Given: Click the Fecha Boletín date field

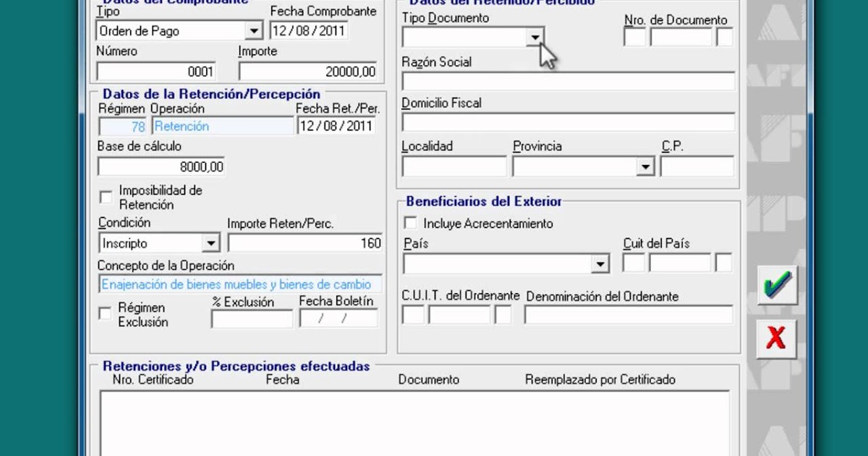Looking at the screenshot, I should [339, 318].
